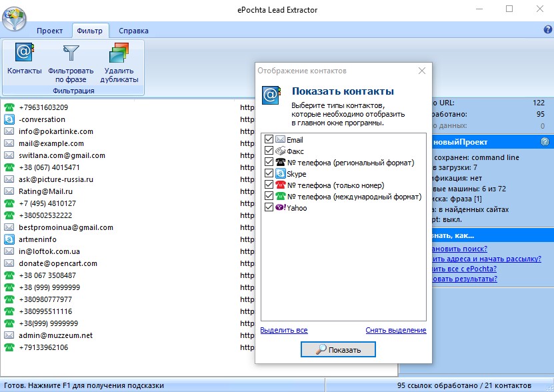Click envelope icon beside mail@example.com
This screenshot has height=392, width=554.
click(x=9, y=143)
